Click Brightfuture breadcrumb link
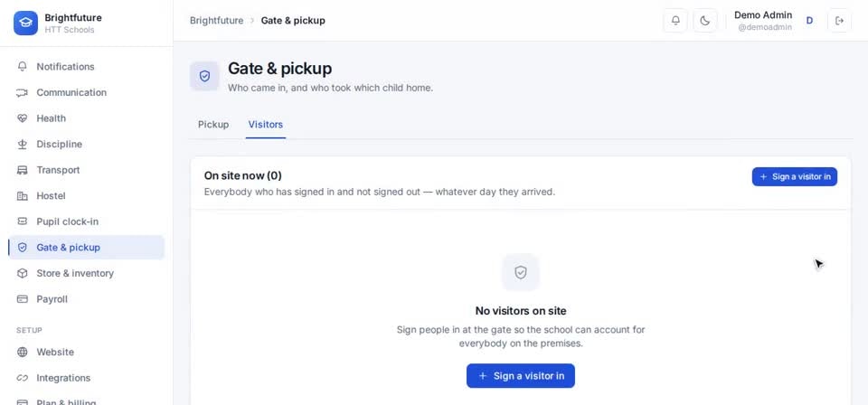This screenshot has width=868, height=405. (216, 21)
